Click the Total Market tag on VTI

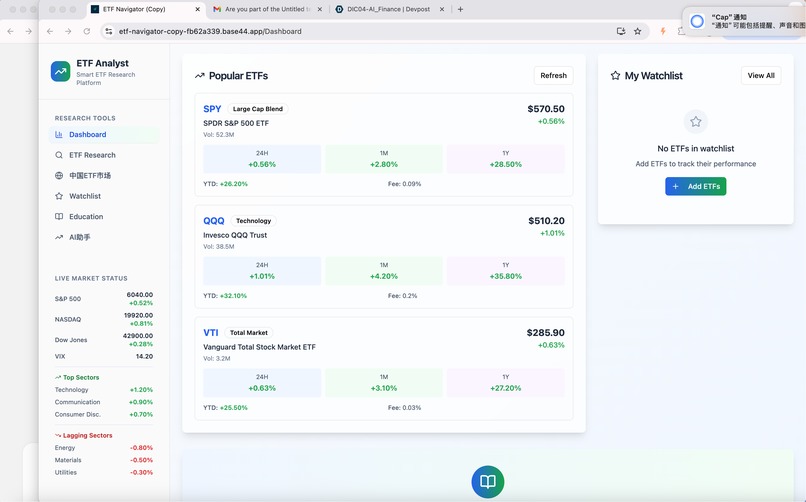(x=249, y=333)
